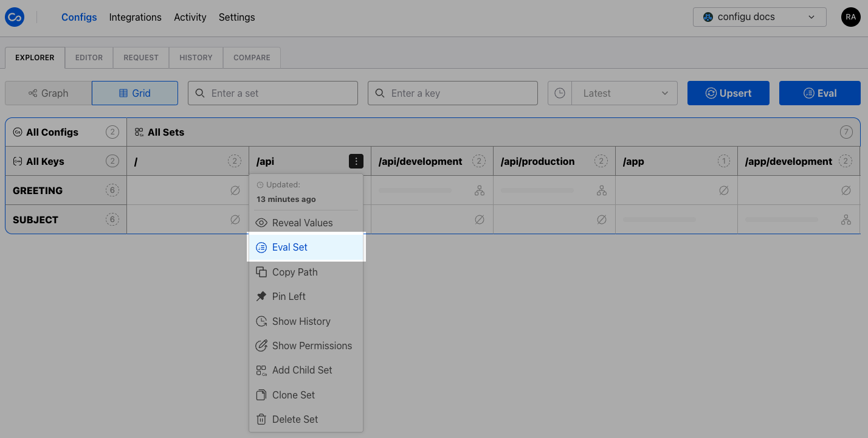Click inherited value icon in GREETING /api/development cell
The height and width of the screenshot is (438, 868).
coord(480,190)
